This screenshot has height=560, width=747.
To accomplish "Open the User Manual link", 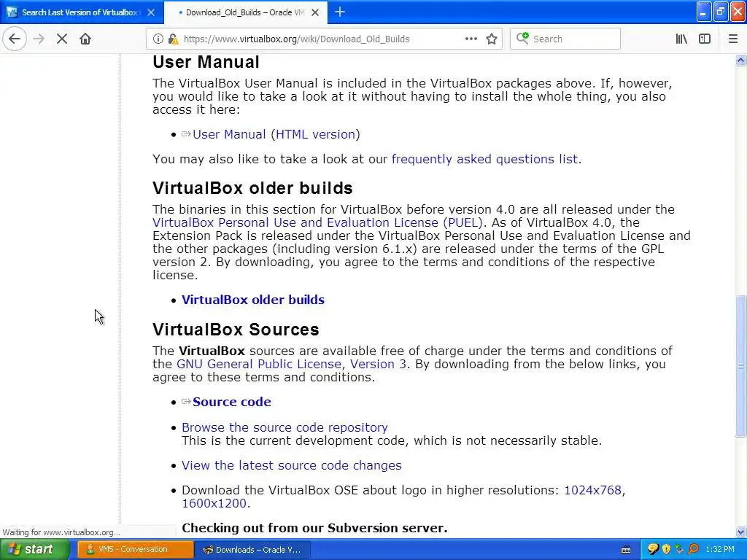I will coord(228,134).
